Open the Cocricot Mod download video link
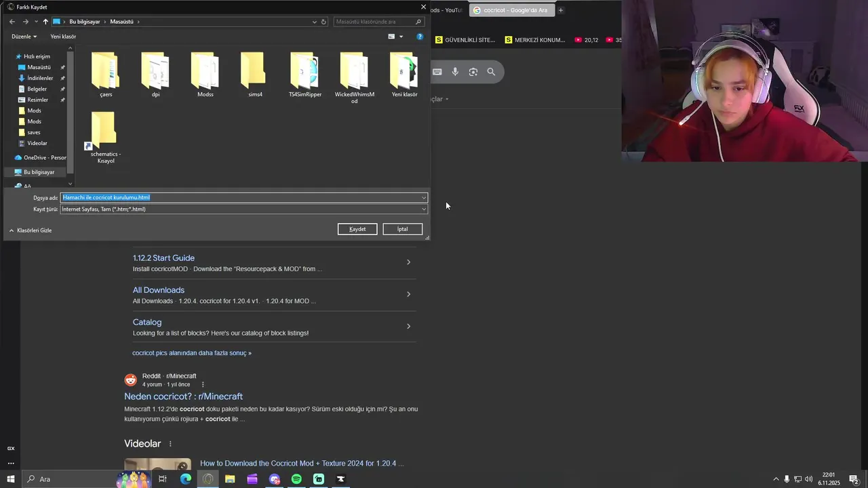The width and height of the screenshot is (868, 488). [302, 464]
